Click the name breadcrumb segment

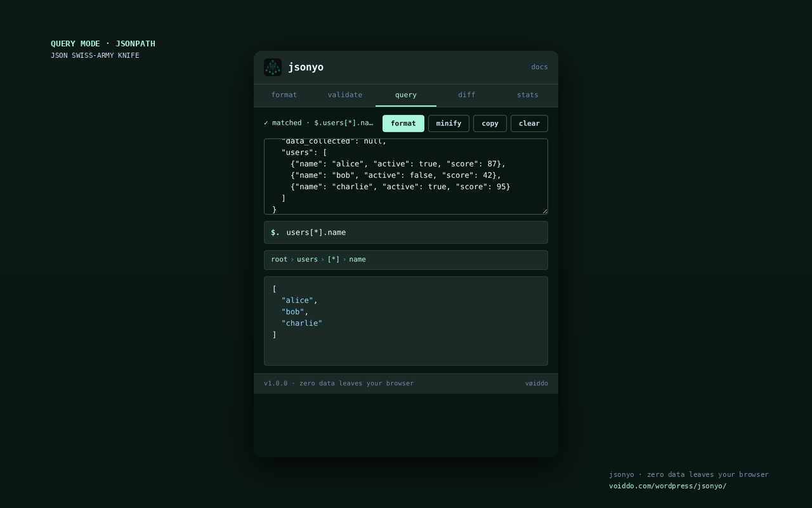click(357, 259)
